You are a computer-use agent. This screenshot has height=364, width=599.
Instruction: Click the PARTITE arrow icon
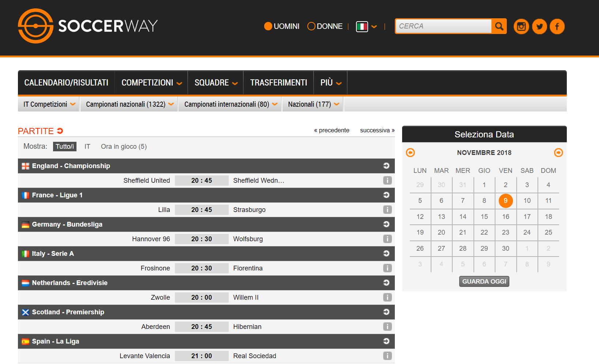60,131
